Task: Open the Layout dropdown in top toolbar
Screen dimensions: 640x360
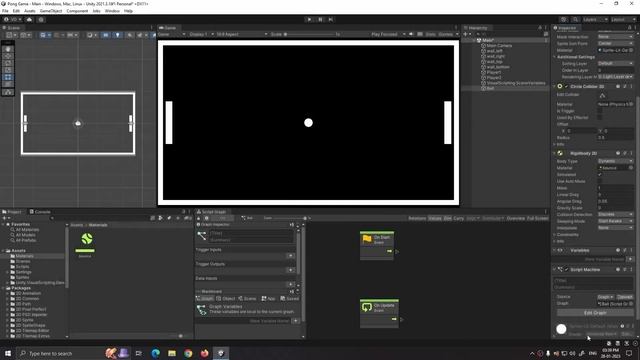Action: click(x=623, y=19)
